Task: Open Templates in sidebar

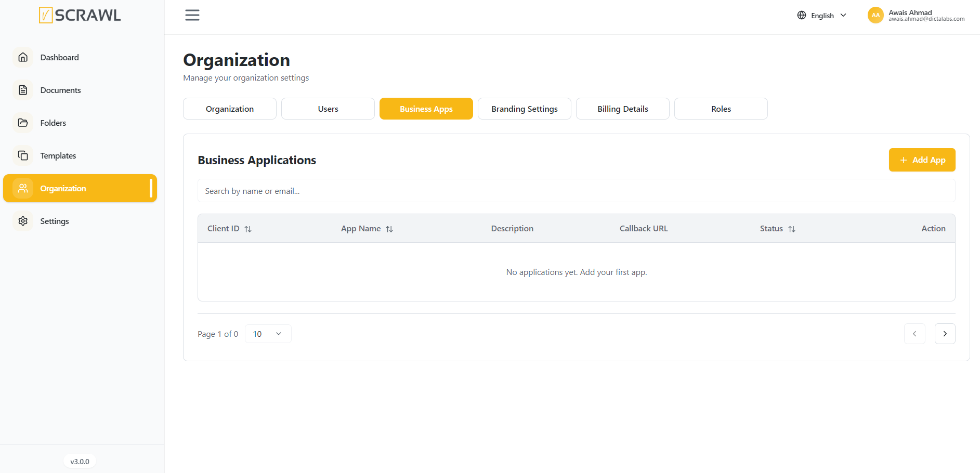Action: 80,155
